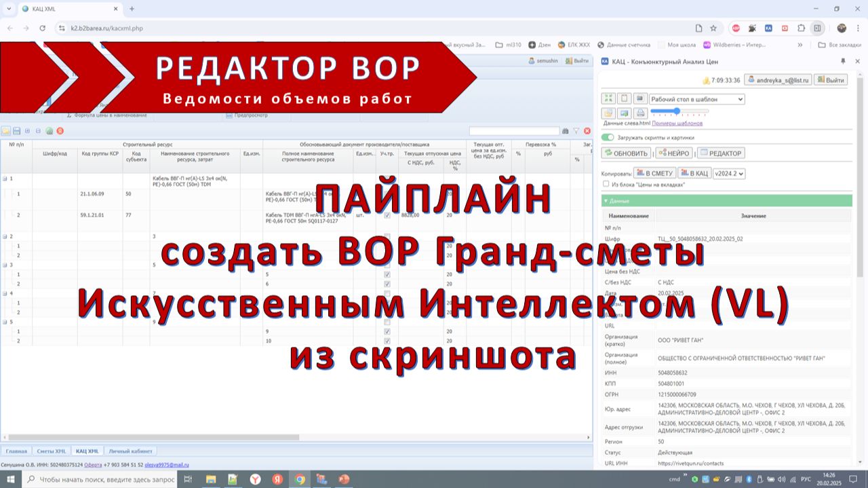
Task: Toggle Уч.тр. checkbox in the row showing 10
Action: (x=387, y=341)
